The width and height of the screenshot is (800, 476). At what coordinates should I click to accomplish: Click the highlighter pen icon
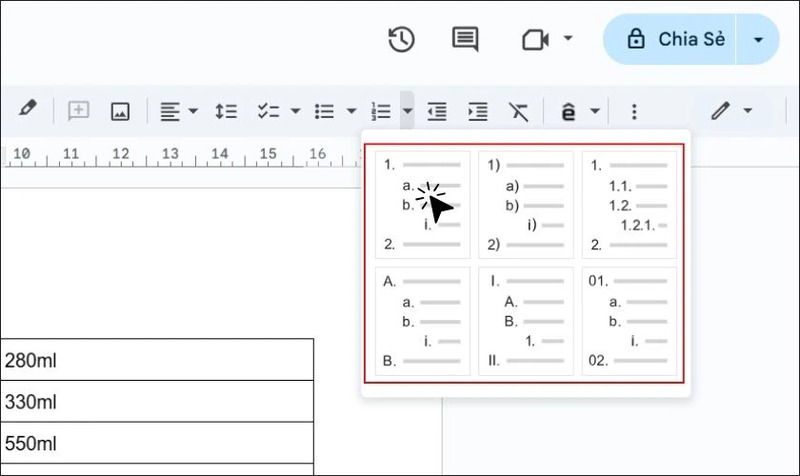click(x=28, y=110)
